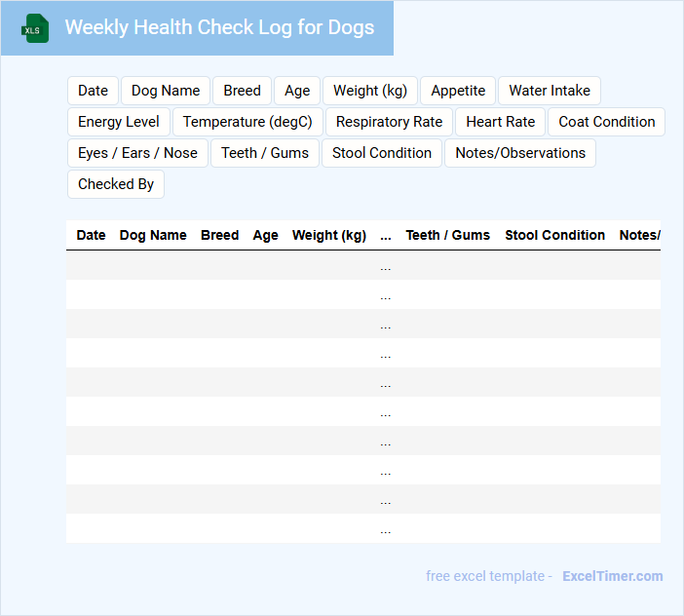Click the Teeth / Gums table column header
Screen dimensions: 684x616
coord(448,235)
